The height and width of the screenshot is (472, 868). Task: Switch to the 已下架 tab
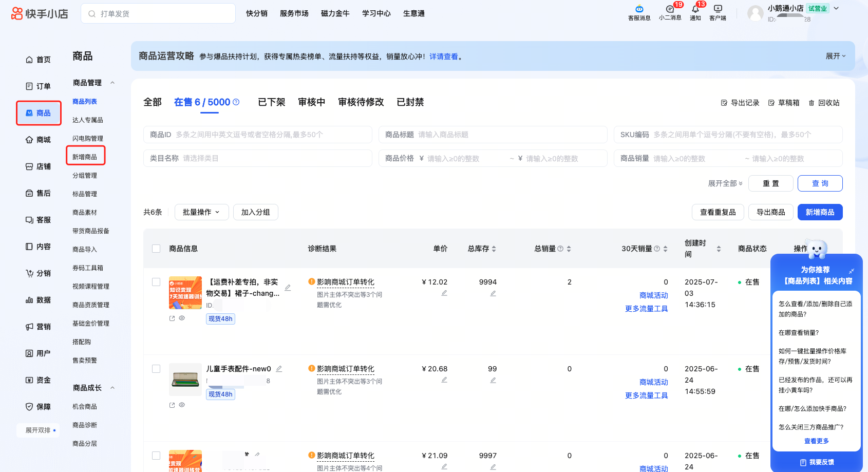(x=272, y=102)
